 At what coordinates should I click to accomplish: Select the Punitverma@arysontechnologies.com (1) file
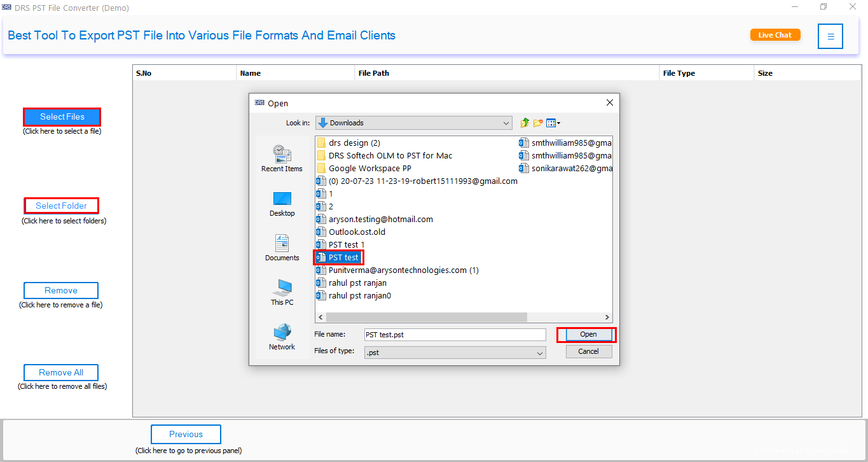(x=398, y=270)
